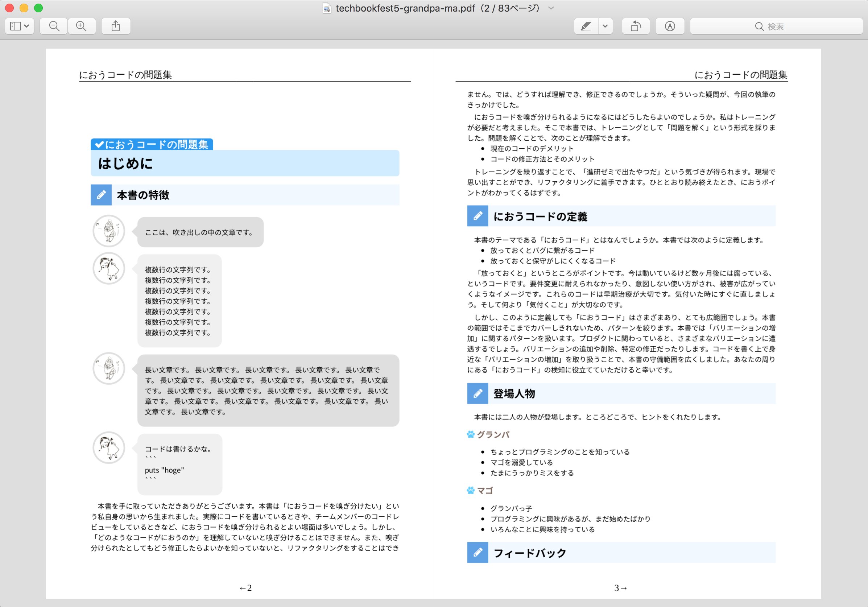Click grandpa avatar beside ここは、吹き出し bubble
Screen dimensions: 868x607
pyautogui.click(x=109, y=231)
